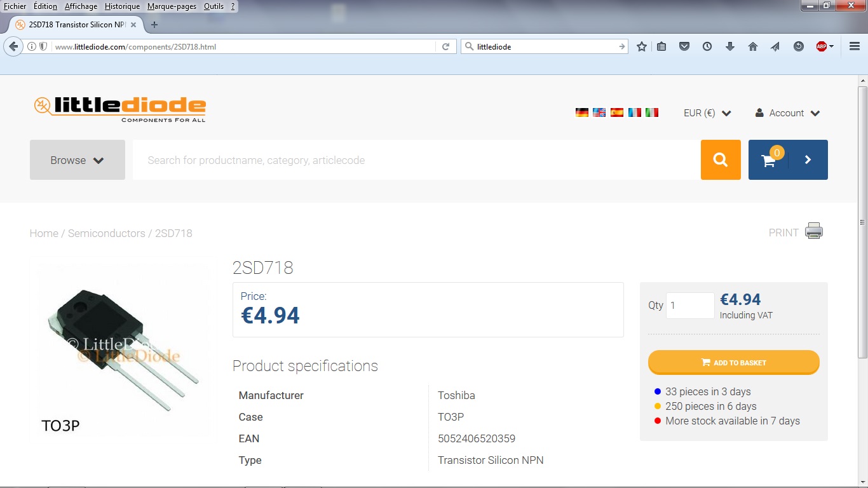This screenshot has width=868, height=488.
Task: Close the 2SD718 Transistor tab
Action: coord(133,25)
